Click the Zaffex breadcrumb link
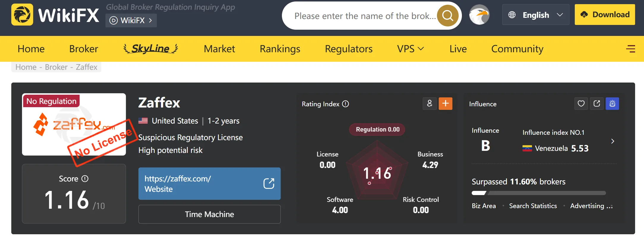 click(x=86, y=67)
